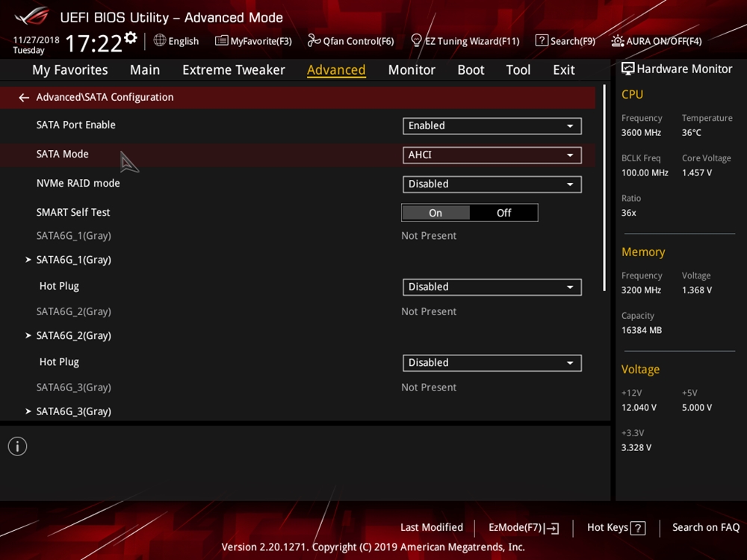
Task: Click Core Voltage value 1.457 V
Action: [x=696, y=173]
